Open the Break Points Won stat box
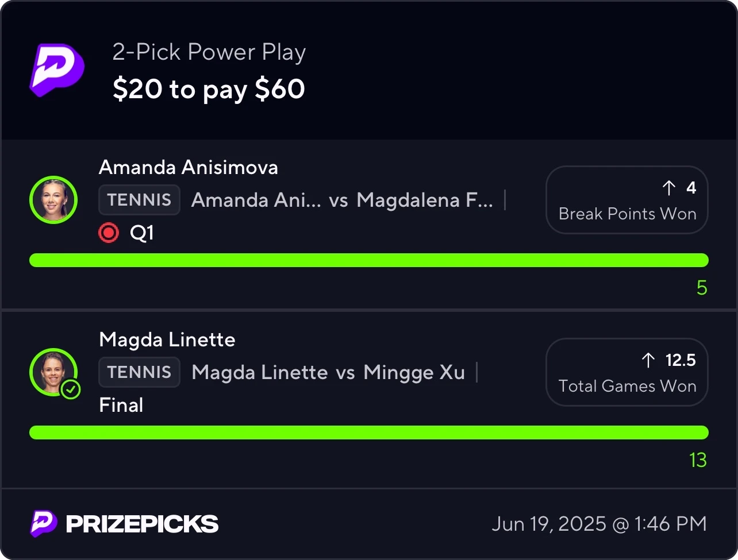 tap(627, 200)
